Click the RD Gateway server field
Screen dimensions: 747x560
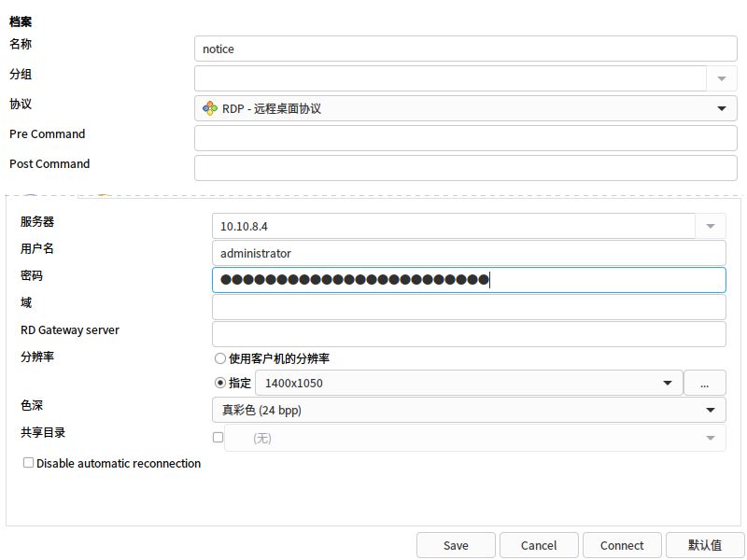[x=469, y=334]
